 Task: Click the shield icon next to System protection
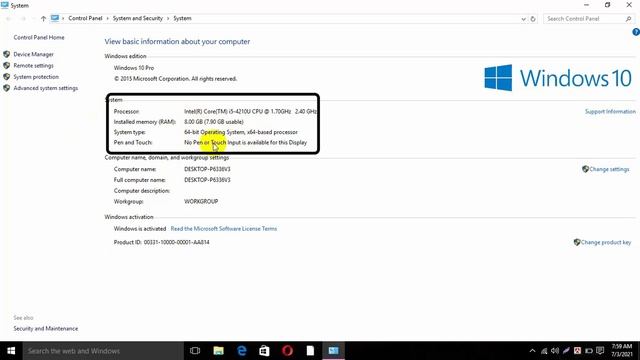[x=7, y=77]
